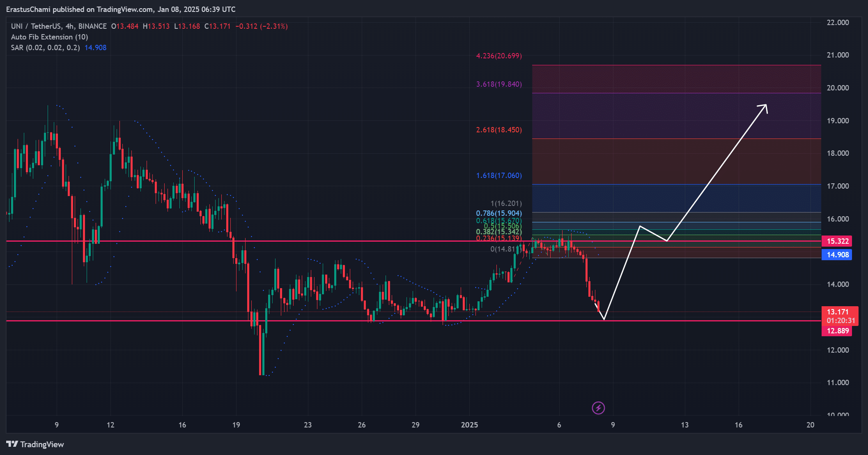Click the purple lightning bolt icon
Image resolution: width=868 pixels, height=455 pixels.
pos(598,408)
